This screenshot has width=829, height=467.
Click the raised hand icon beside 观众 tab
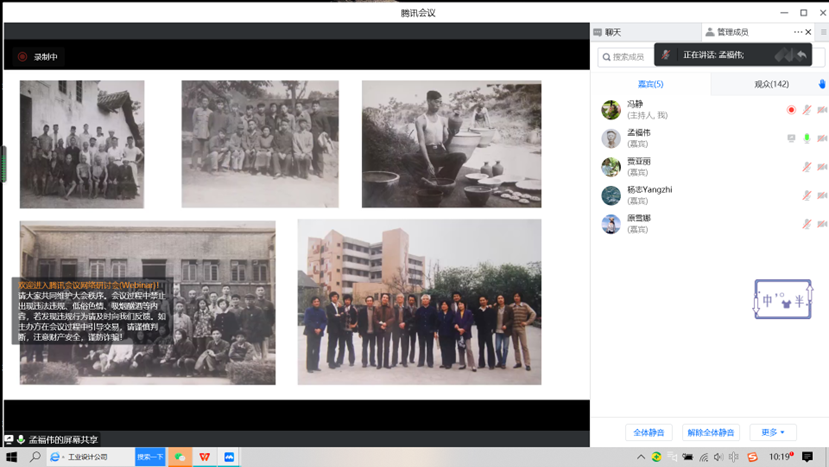(x=822, y=84)
